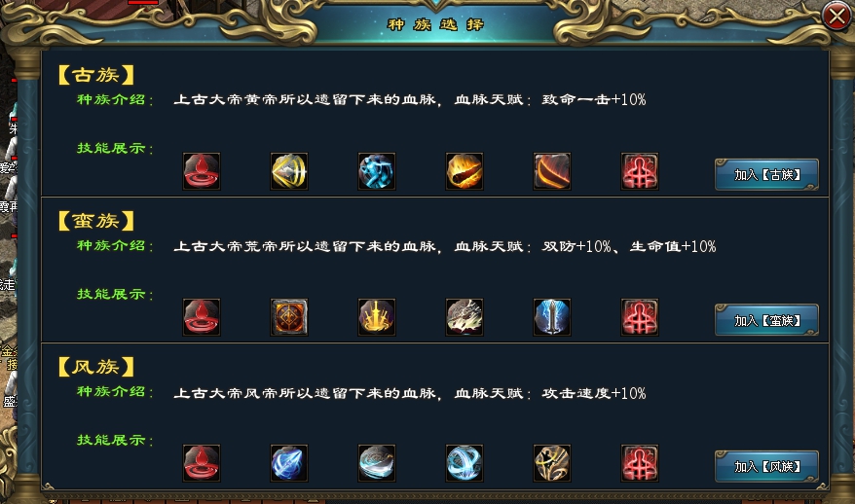The image size is (855, 504).
Task: Click the 加入【蛮族】 button
Action: (766, 320)
